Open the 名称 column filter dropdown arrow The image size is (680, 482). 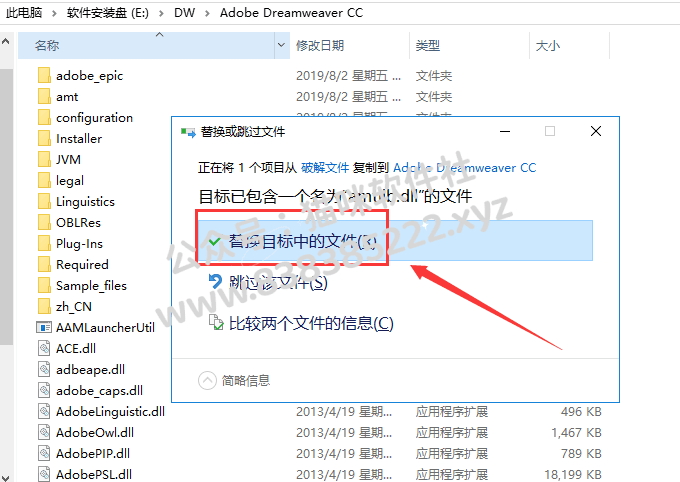[281, 45]
